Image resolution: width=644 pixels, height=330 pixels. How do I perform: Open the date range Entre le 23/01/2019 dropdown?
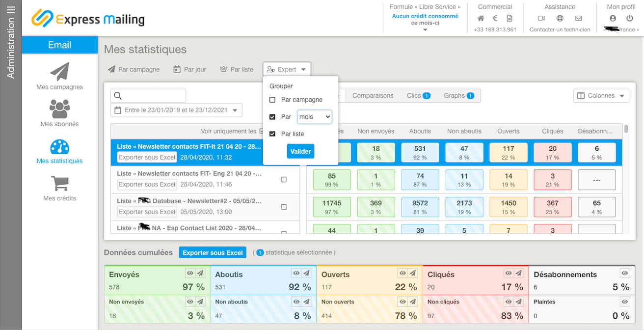176,110
